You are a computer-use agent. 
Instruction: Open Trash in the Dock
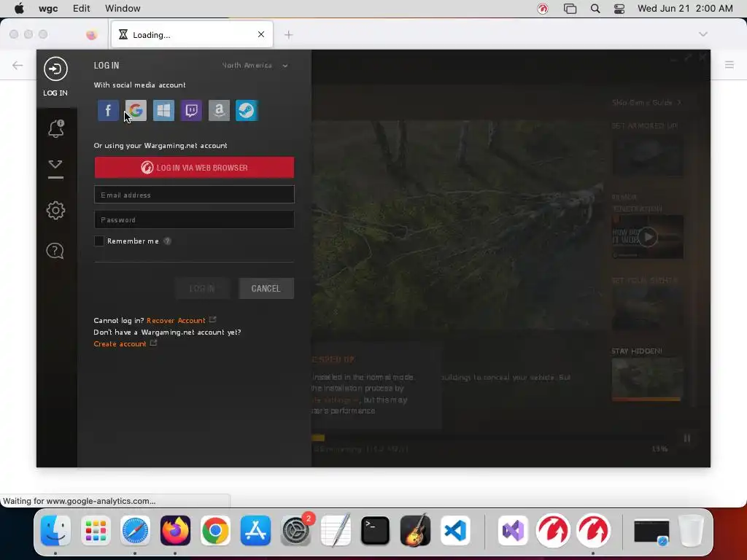[692, 530]
